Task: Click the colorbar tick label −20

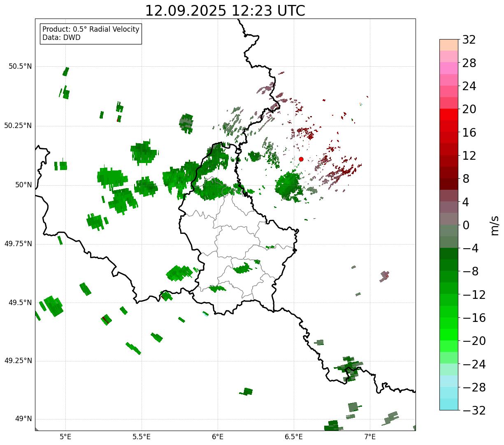Action: pos(474,341)
